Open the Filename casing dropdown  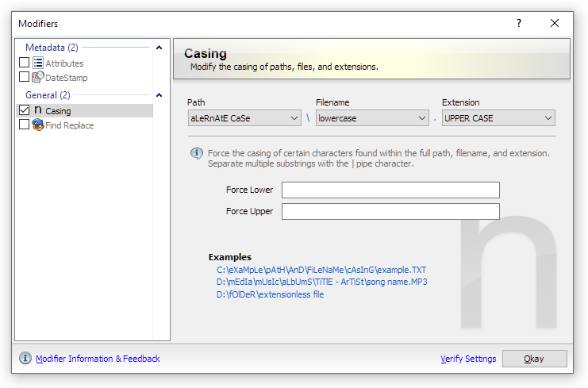coord(371,118)
